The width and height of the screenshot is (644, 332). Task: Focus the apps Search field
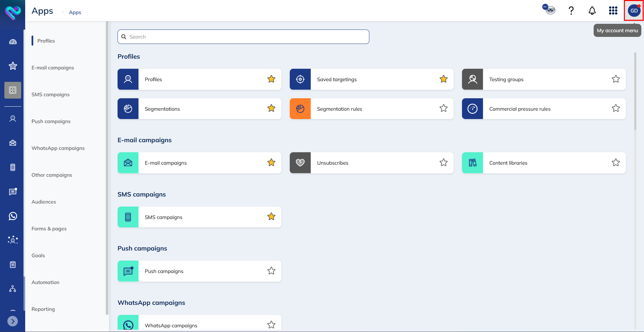click(x=243, y=37)
